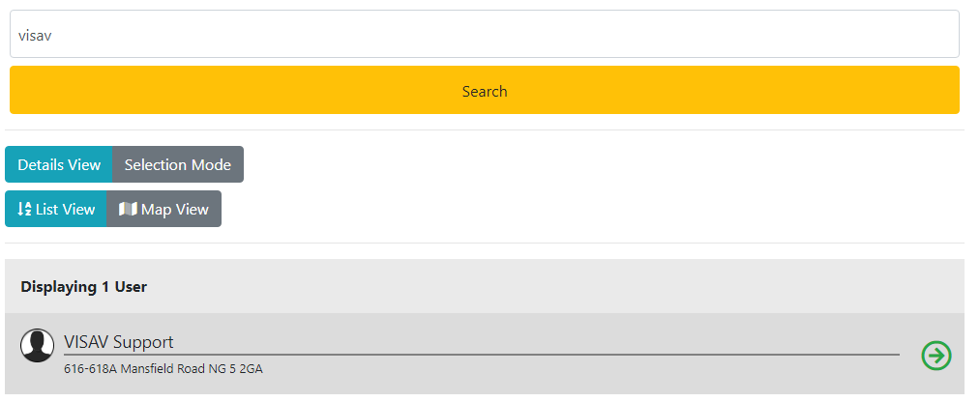980x402 pixels.
Task: Focus the search text field
Action: [x=484, y=34]
